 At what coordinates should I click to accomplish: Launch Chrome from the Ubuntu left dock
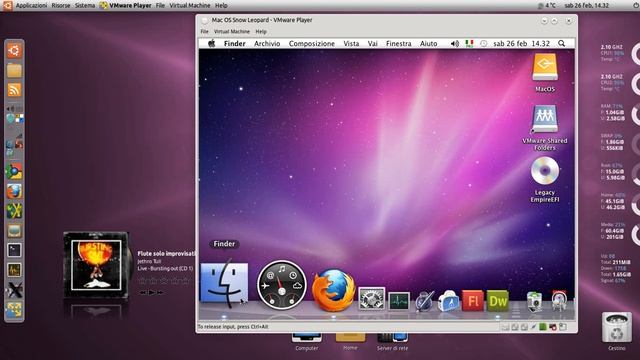(14, 171)
